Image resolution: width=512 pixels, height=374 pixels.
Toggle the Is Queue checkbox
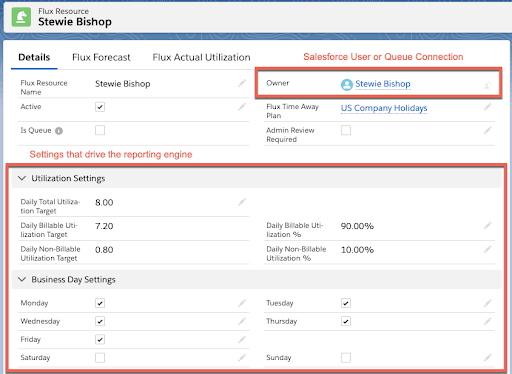[100, 130]
